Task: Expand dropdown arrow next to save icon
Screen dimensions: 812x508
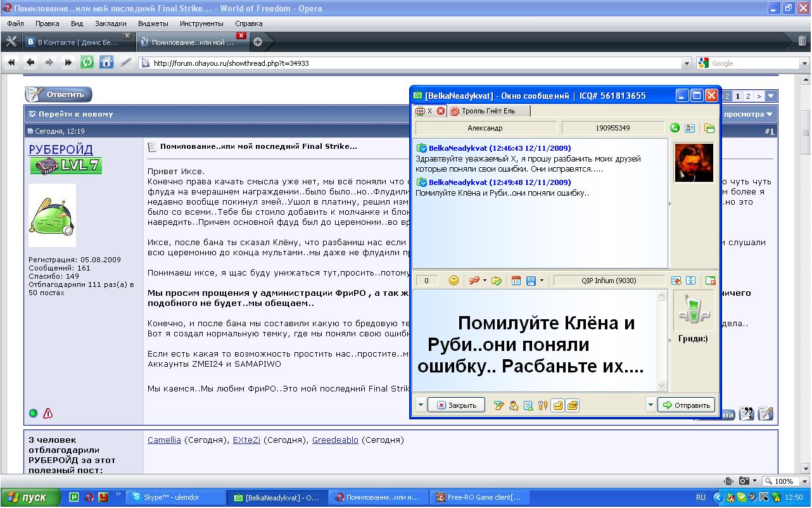Action: point(542,281)
